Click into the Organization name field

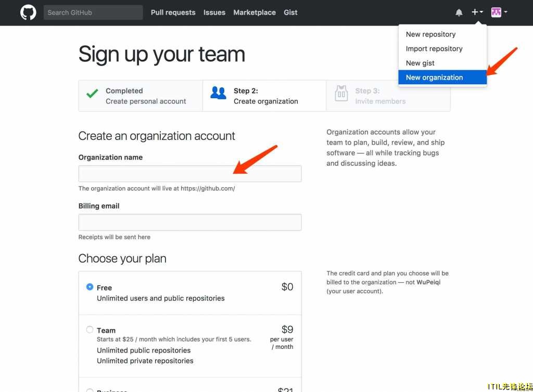(189, 174)
